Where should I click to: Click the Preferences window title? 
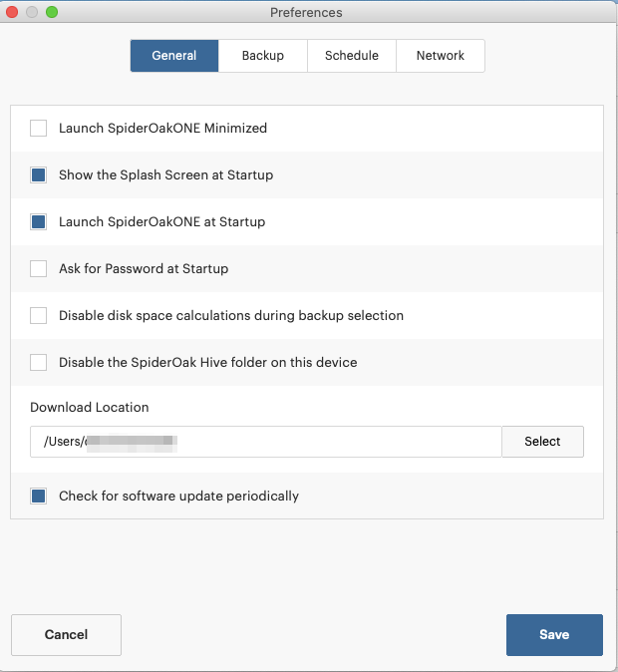pos(306,12)
